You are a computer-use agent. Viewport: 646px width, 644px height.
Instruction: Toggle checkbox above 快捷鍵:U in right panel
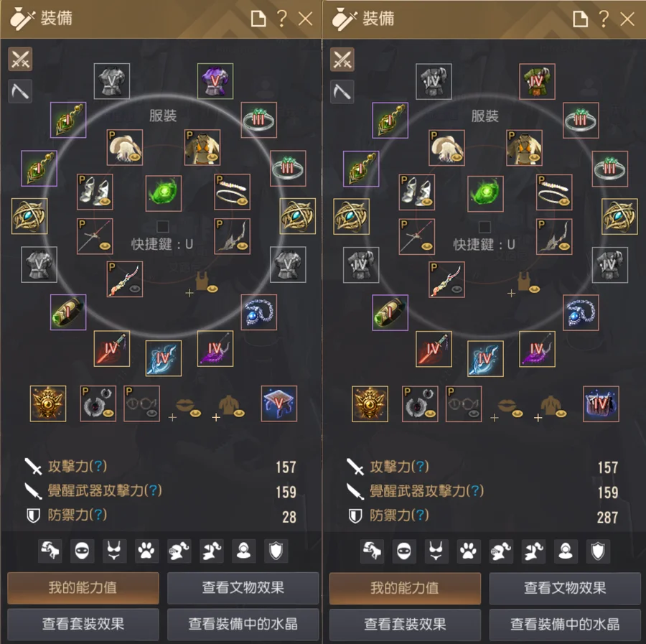click(484, 227)
